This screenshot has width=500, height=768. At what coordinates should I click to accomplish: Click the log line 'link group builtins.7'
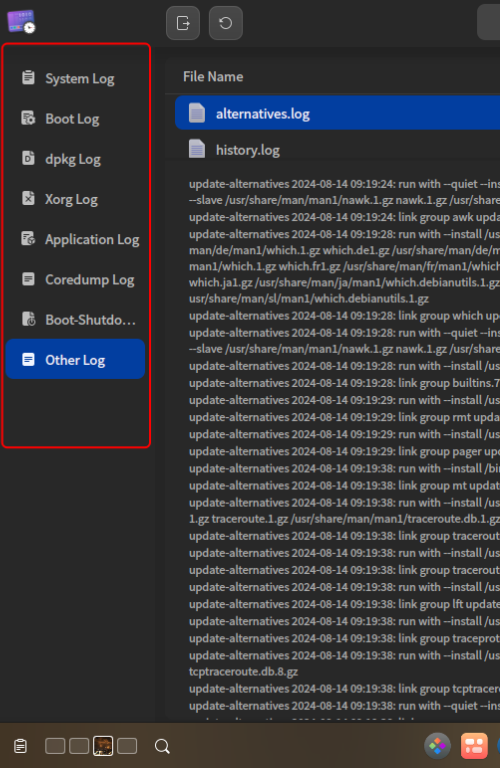pos(344,383)
